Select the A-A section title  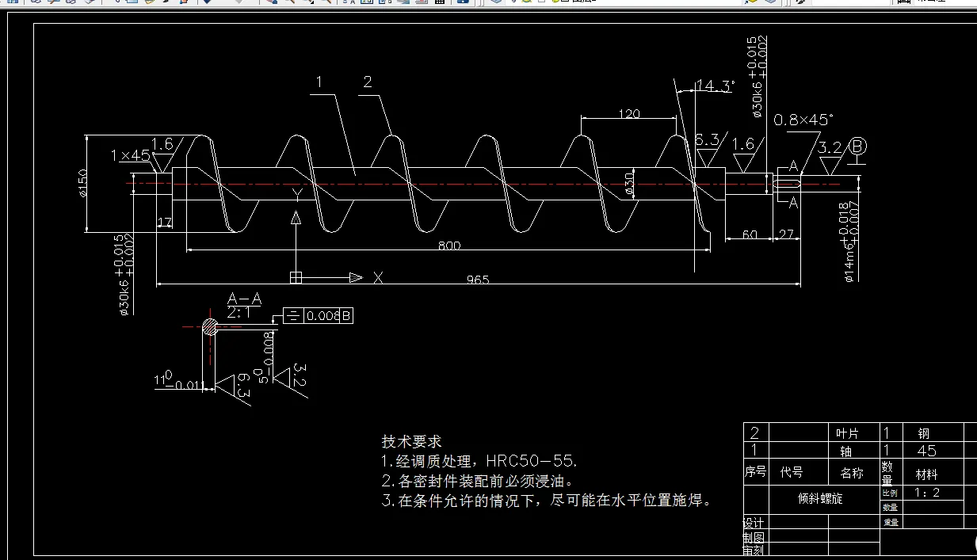coord(244,299)
